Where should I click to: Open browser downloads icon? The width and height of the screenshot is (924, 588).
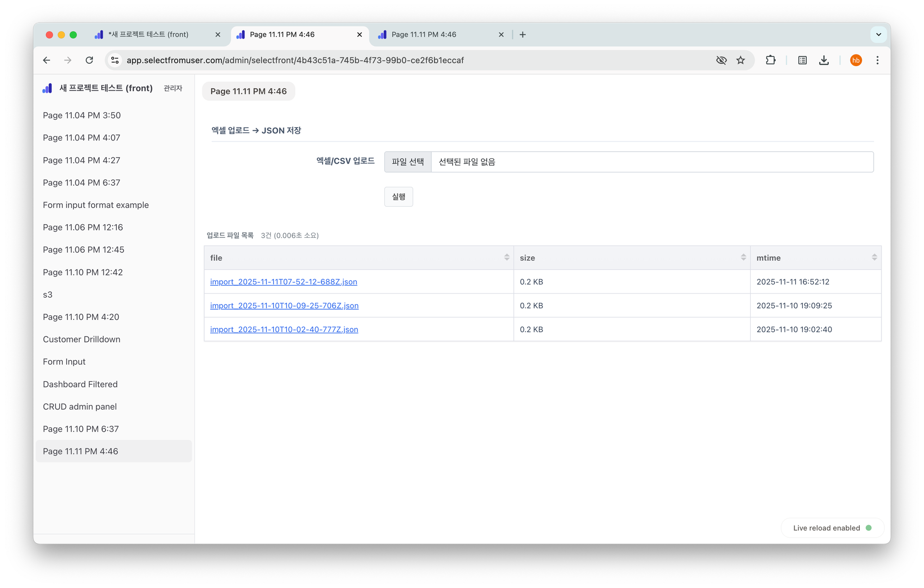click(x=824, y=60)
